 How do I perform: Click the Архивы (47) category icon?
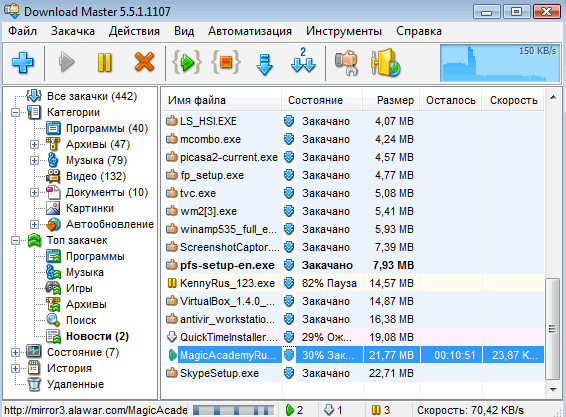coord(53,144)
